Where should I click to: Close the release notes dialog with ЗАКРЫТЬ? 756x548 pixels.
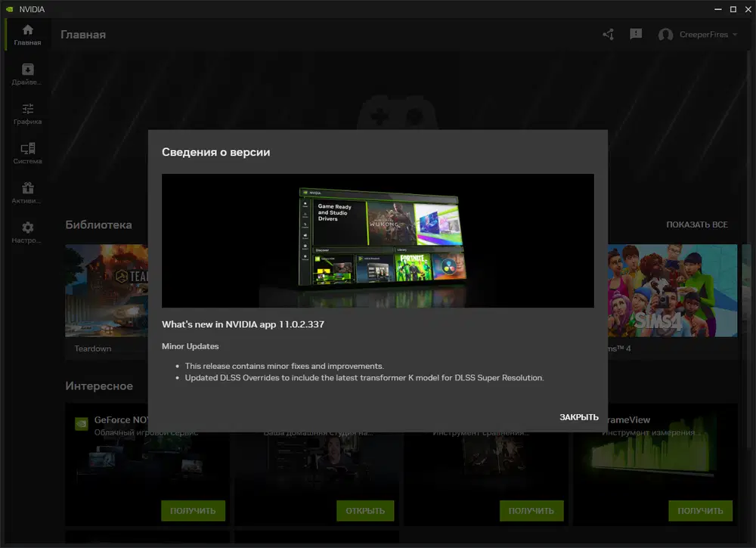coord(578,417)
